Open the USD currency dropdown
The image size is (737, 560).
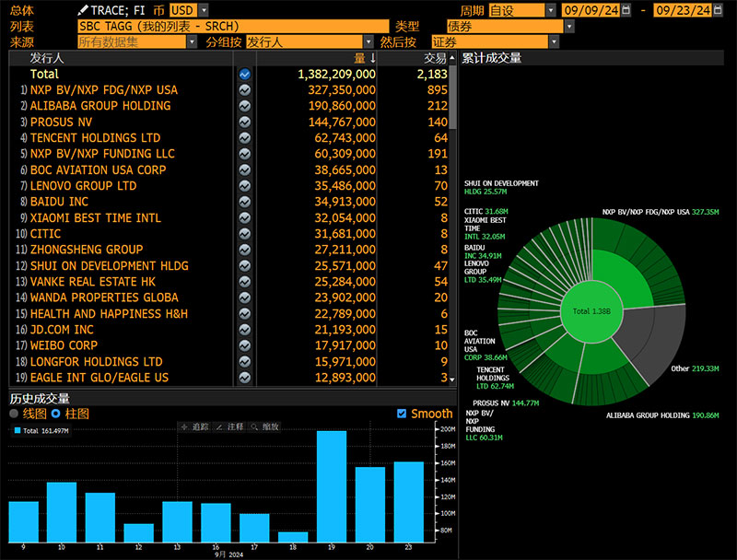coord(188,10)
